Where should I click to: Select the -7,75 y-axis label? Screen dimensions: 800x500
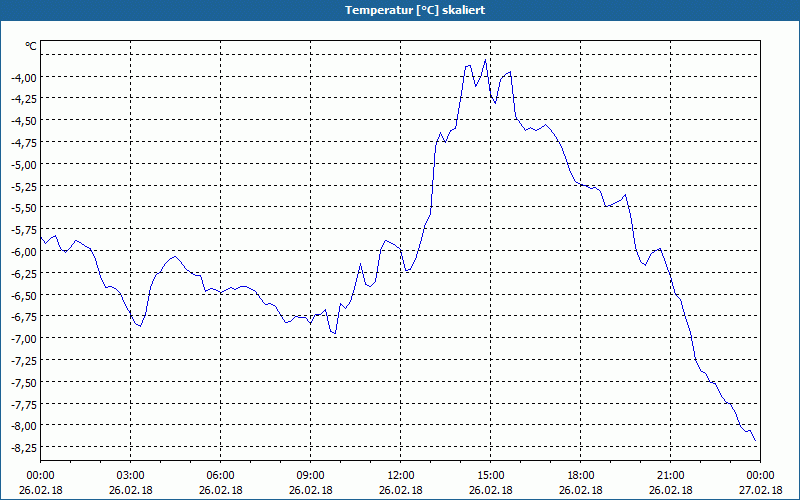point(24,404)
